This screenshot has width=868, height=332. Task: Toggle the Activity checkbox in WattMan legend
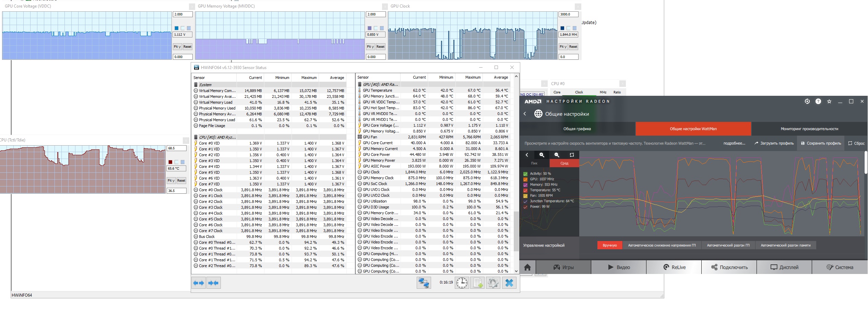[525, 174]
